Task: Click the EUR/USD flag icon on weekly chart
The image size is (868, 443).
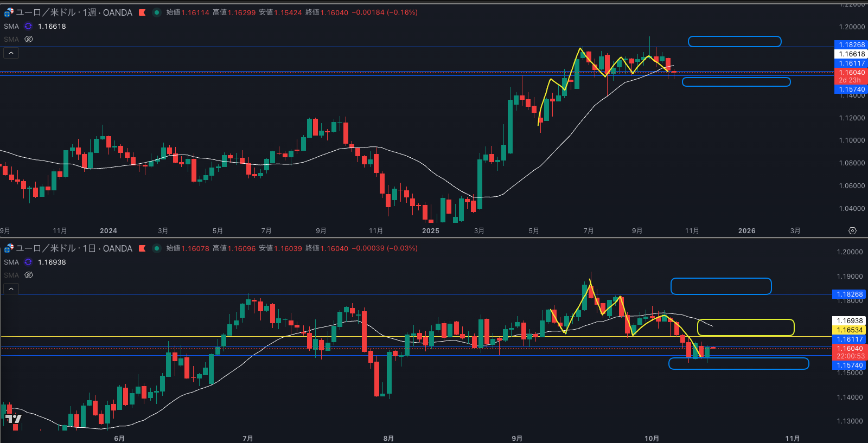Action: [x=9, y=12]
